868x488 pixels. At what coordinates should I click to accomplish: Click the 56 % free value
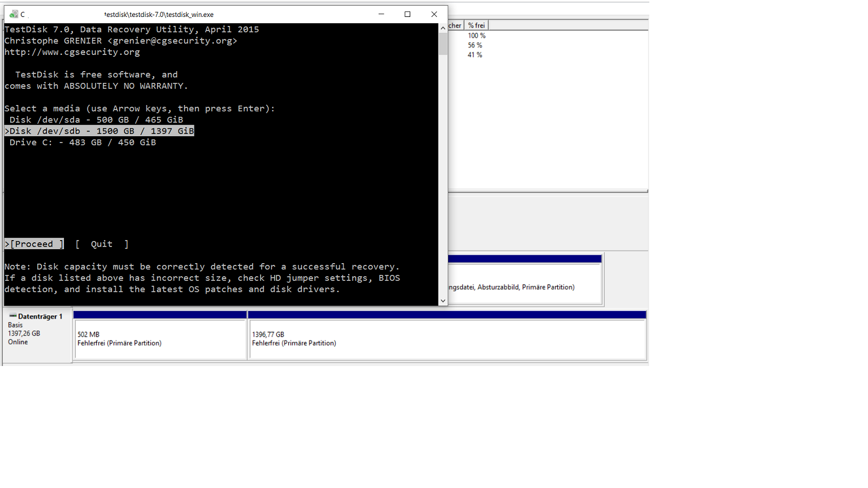click(x=475, y=45)
